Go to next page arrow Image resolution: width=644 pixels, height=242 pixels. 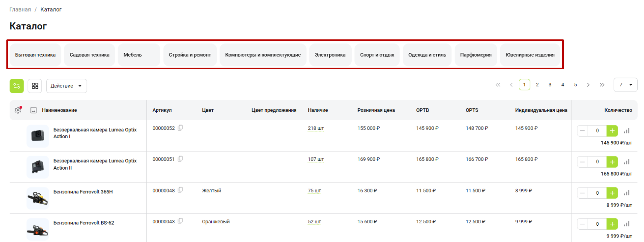pos(588,85)
